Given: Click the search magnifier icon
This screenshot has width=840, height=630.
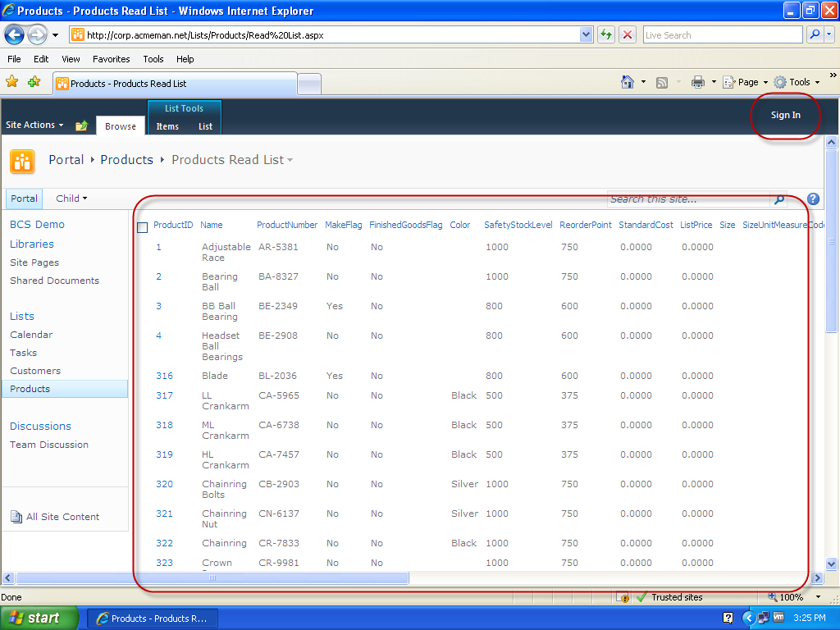Looking at the screenshot, I should click(x=778, y=199).
